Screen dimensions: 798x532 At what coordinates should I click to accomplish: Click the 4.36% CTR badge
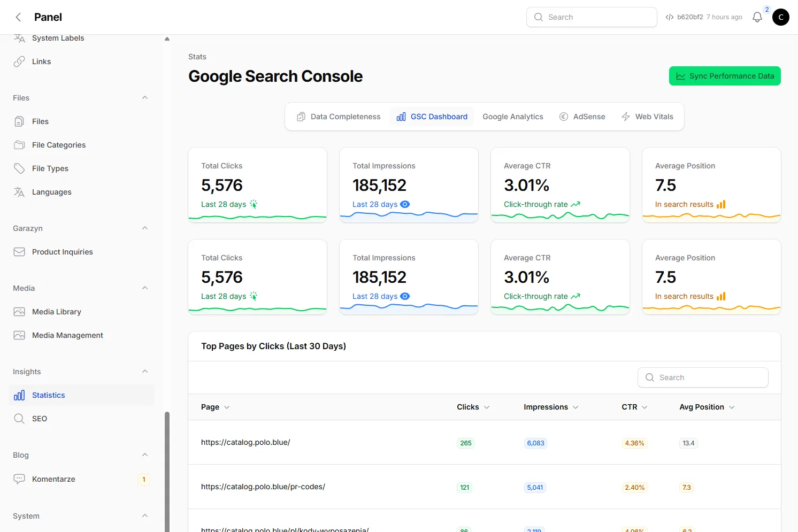click(x=634, y=443)
